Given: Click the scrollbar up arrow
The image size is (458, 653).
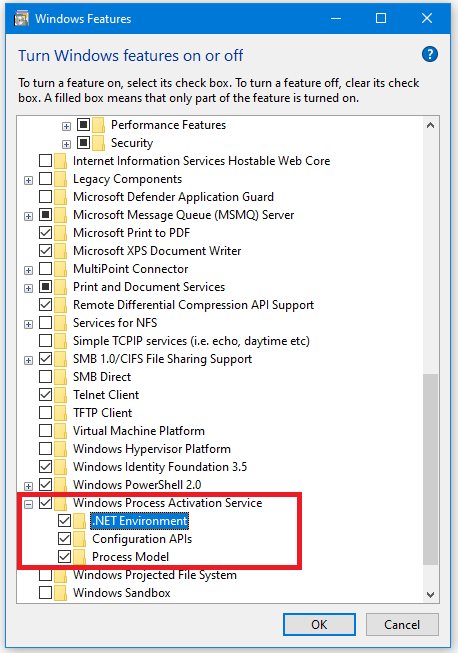Looking at the screenshot, I should (431, 125).
